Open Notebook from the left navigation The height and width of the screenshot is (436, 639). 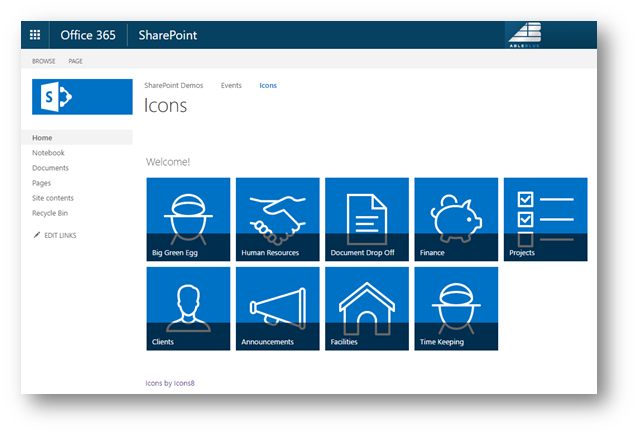point(48,153)
